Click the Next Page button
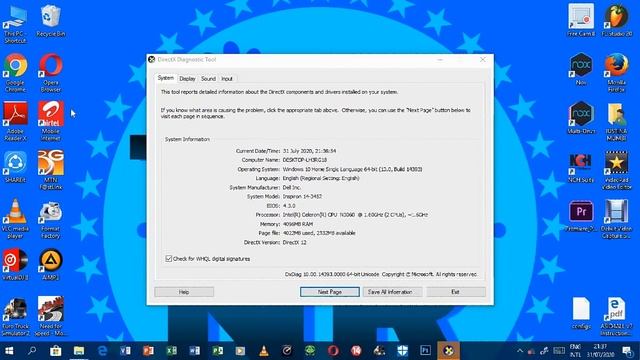Viewport: 640px width, 360px height. pyautogui.click(x=330, y=292)
